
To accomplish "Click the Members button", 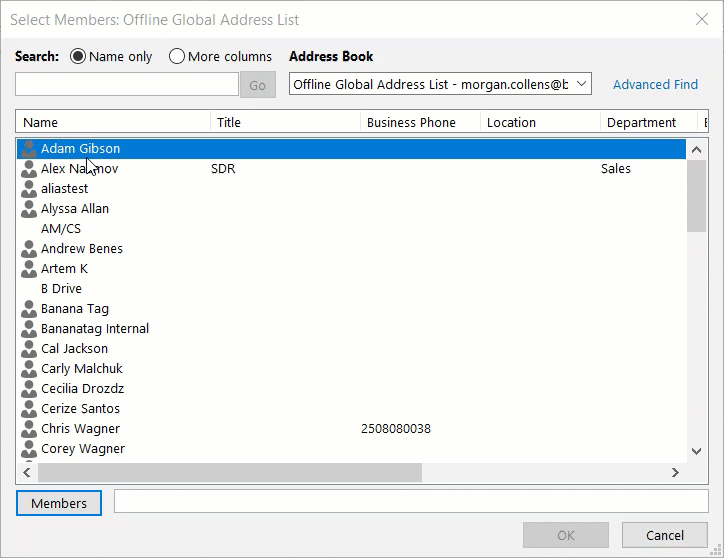I will coord(59,503).
